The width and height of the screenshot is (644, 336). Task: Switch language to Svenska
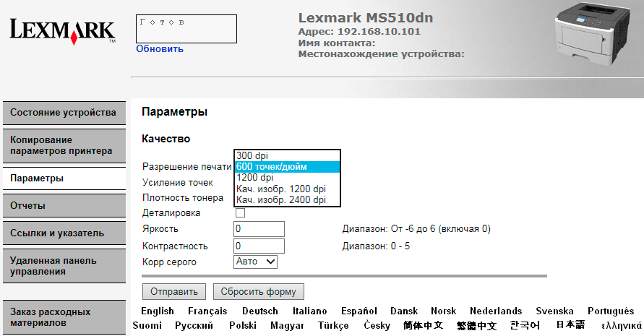554,311
